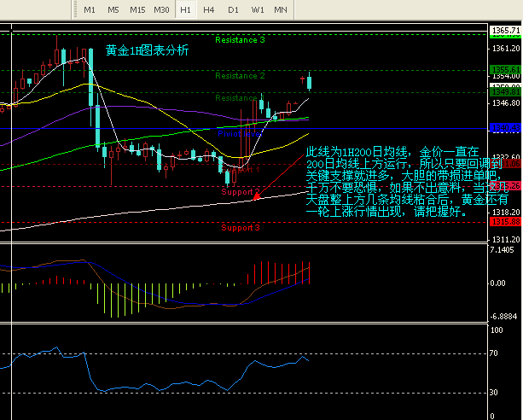Viewport: 523px width, 420px height.
Task: Switch to the H4 timeframe
Action: pyautogui.click(x=209, y=9)
